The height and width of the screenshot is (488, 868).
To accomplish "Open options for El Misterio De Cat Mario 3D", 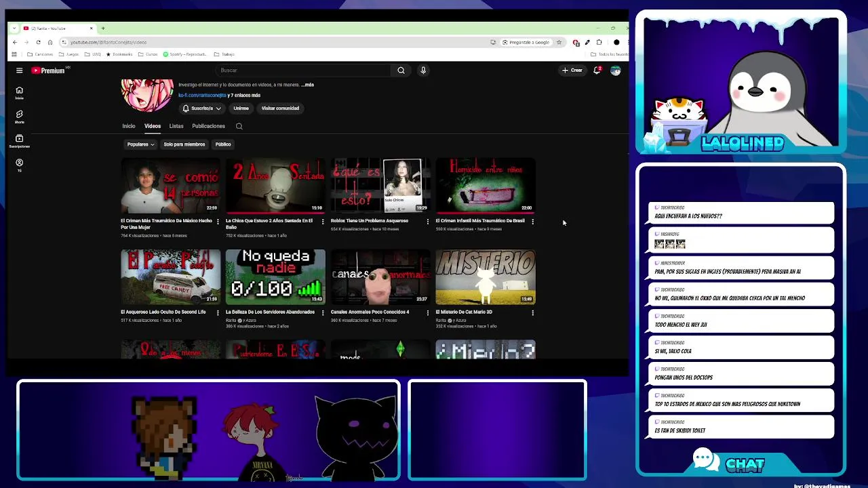I will (x=532, y=312).
